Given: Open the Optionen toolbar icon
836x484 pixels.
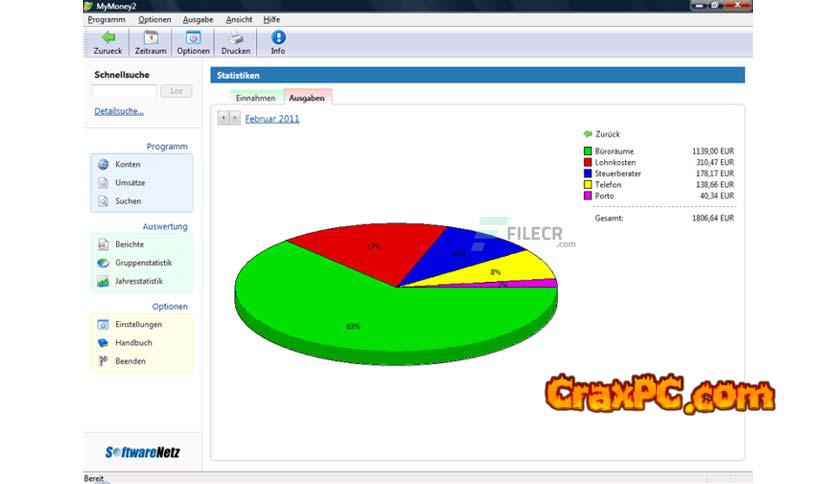Looking at the screenshot, I should (x=193, y=38).
